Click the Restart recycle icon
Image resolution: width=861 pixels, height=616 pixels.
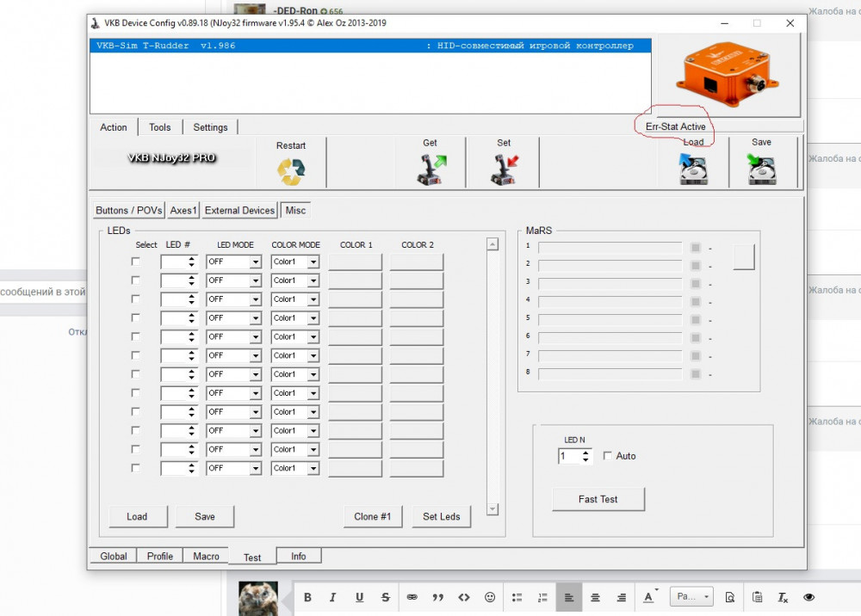(291, 171)
